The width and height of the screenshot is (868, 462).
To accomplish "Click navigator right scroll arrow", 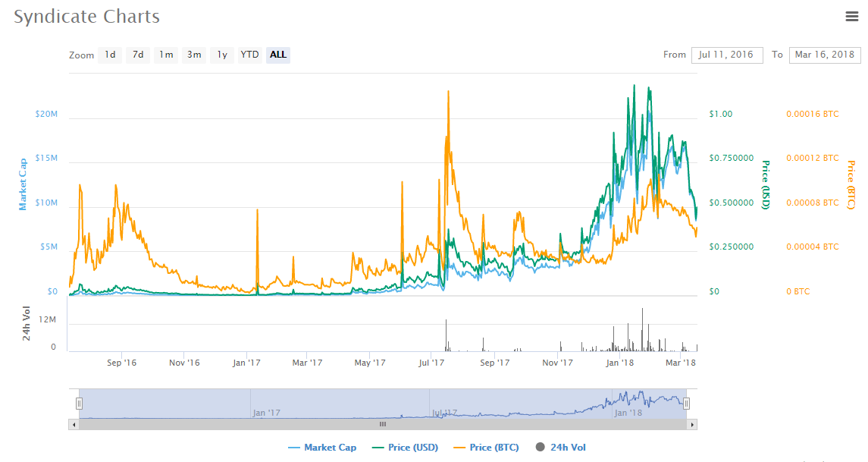I will (x=692, y=425).
